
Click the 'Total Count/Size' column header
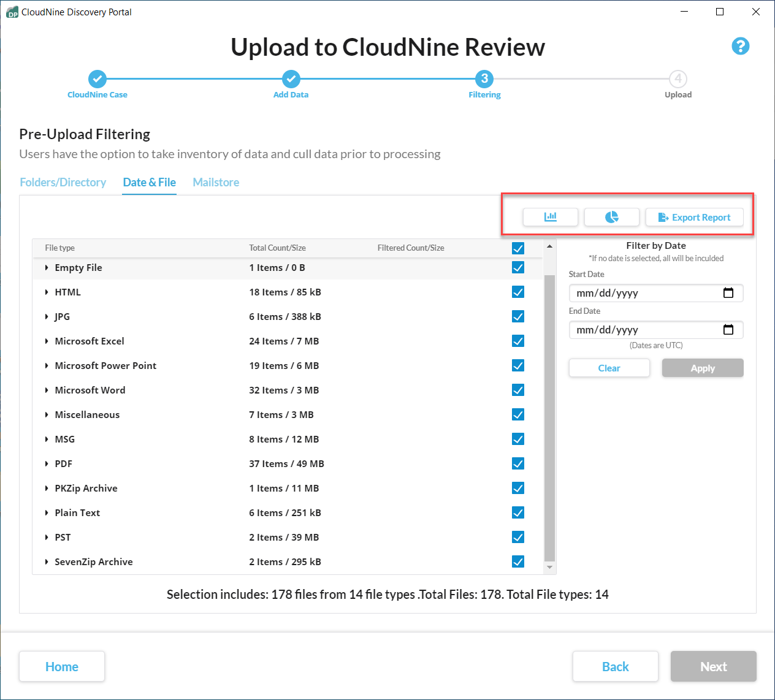[x=277, y=248]
